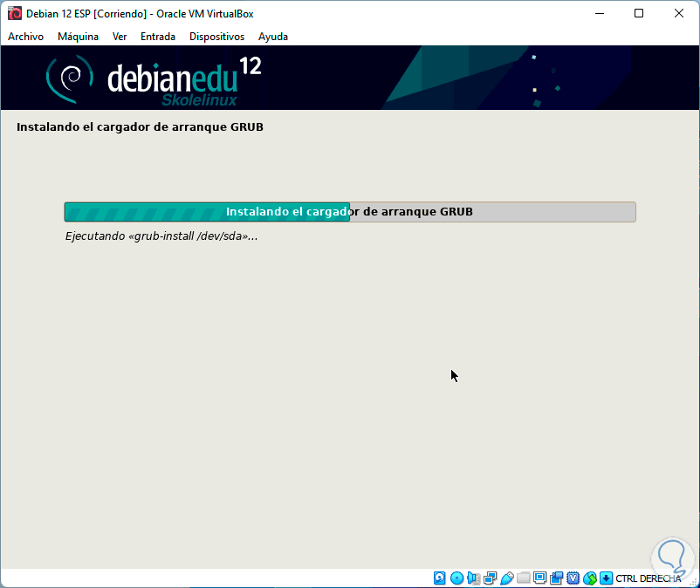Click the 'Instalando el cargador de arranque GRUB' heading
Screen dimensions: 700x588
point(140,127)
